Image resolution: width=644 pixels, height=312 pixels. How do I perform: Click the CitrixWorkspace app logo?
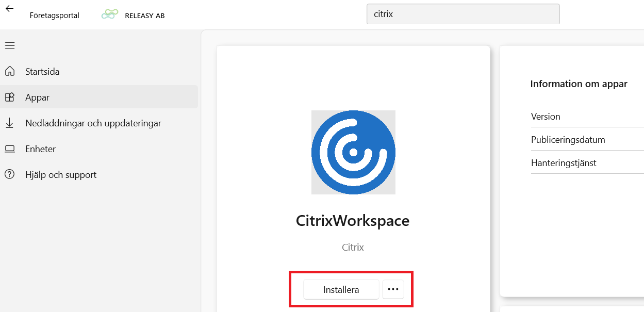[353, 152]
